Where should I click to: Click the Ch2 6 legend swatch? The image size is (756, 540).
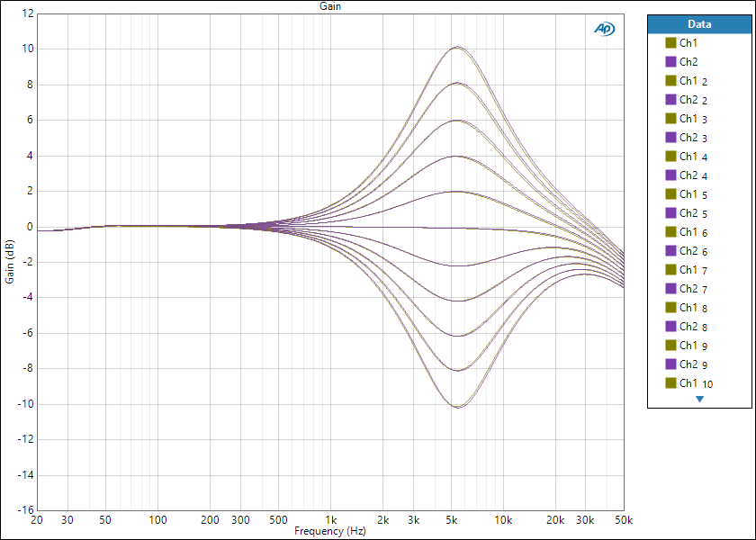(x=670, y=251)
